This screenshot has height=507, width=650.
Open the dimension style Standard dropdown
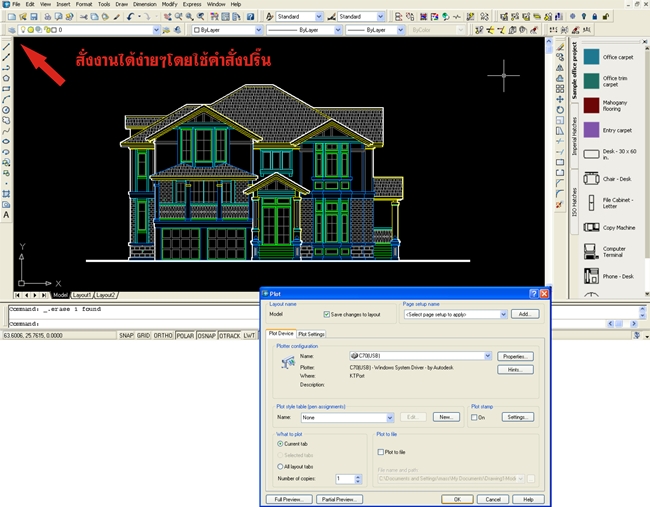361,17
